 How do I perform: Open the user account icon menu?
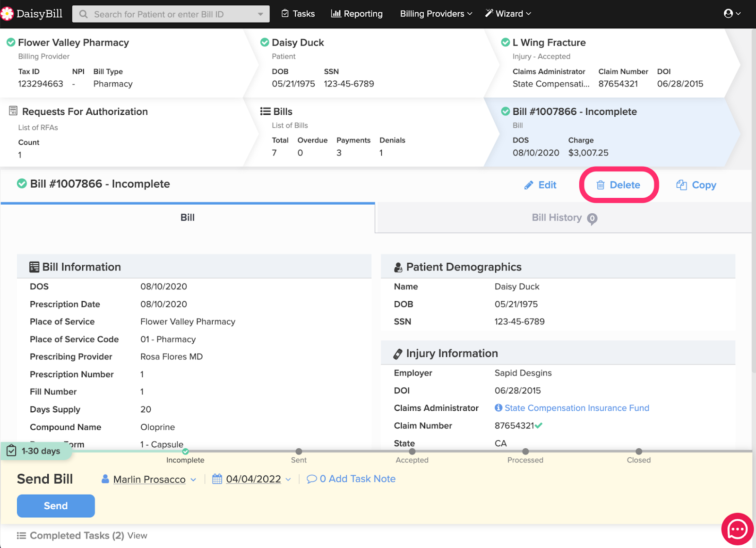coord(732,14)
